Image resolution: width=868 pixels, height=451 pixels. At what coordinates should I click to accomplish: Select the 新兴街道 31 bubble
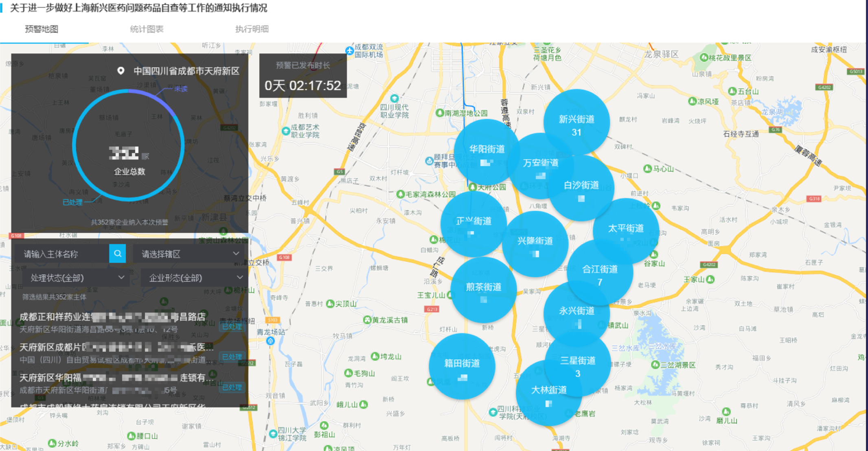[576, 122]
